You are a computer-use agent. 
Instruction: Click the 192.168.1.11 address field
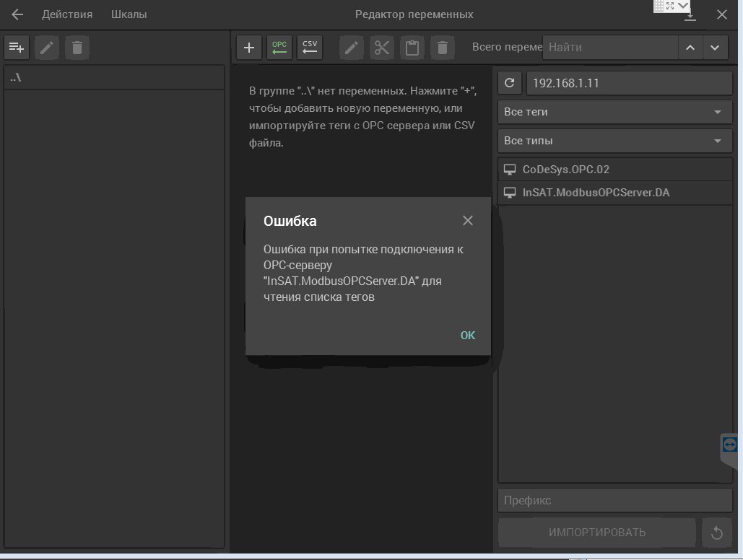630,83
